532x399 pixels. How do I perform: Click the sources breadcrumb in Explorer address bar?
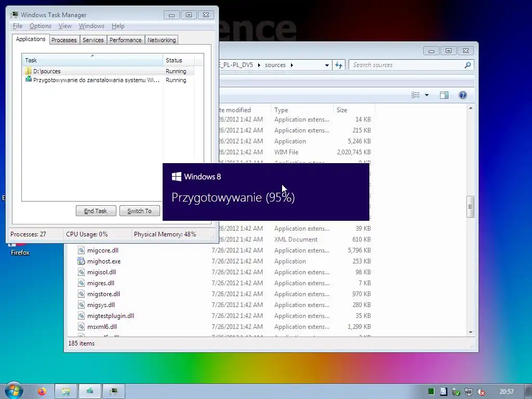[x=275, y=65]
